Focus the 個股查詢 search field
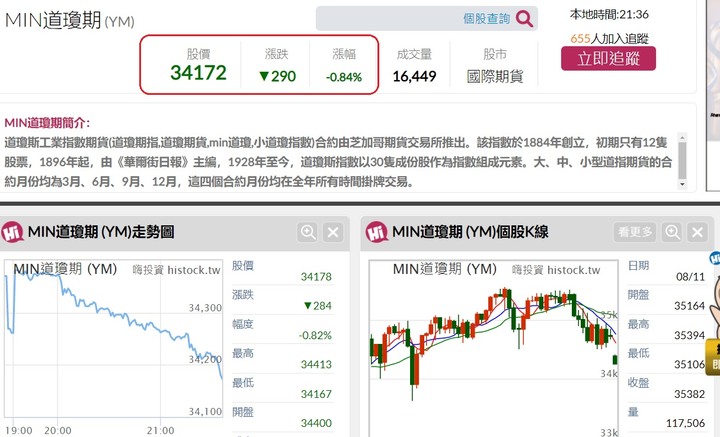 tap(427, 19)
